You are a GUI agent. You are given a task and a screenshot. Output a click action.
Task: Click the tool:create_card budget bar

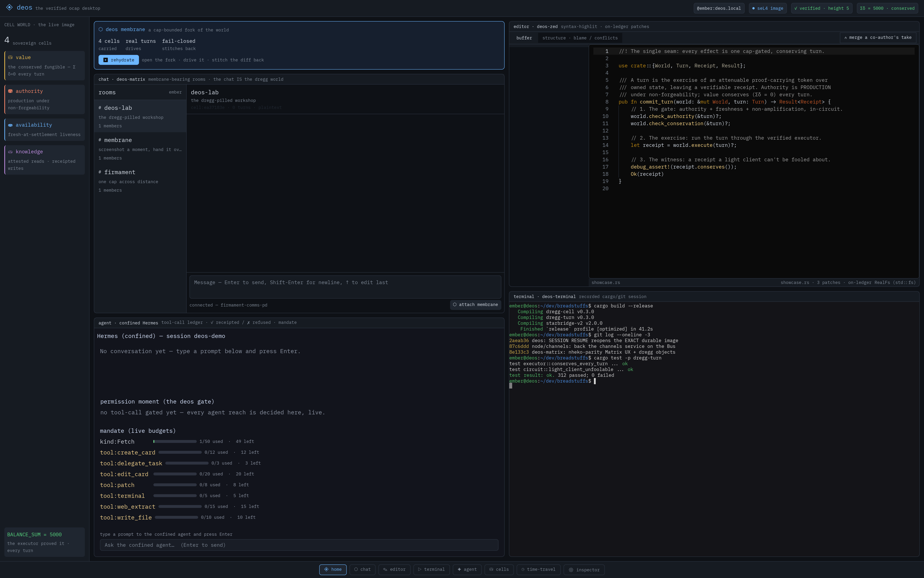coord(180,452)
